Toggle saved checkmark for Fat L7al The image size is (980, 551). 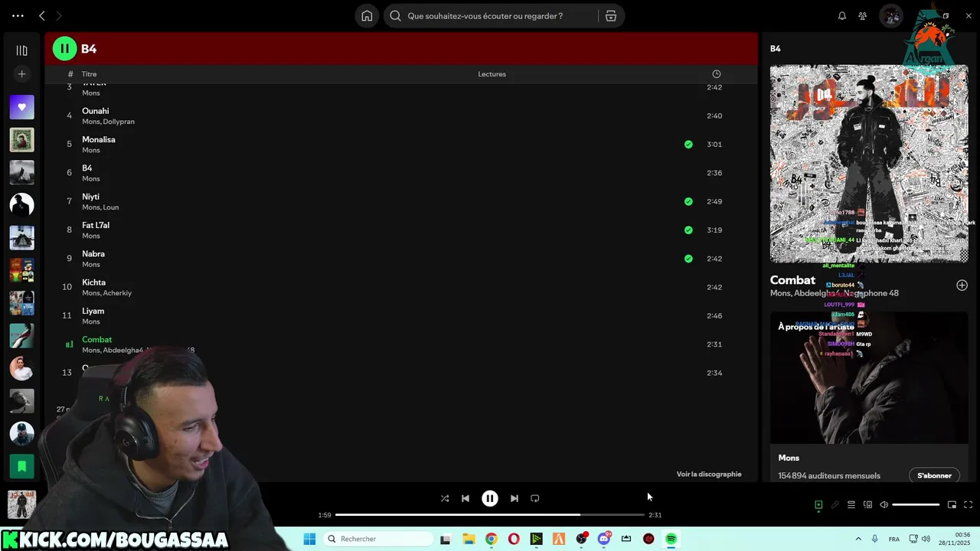[688, 230]
